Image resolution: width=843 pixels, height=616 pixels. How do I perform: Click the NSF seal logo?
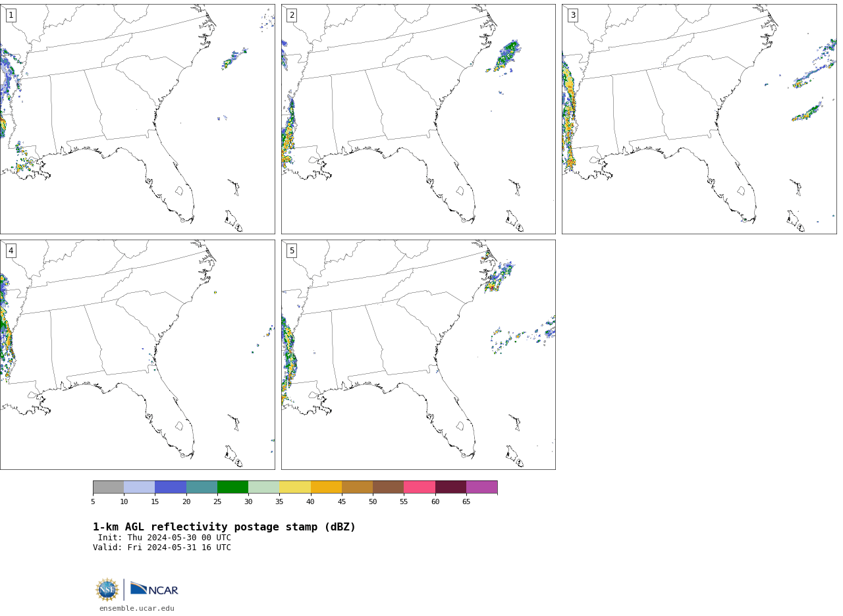[x=107, y=590]
